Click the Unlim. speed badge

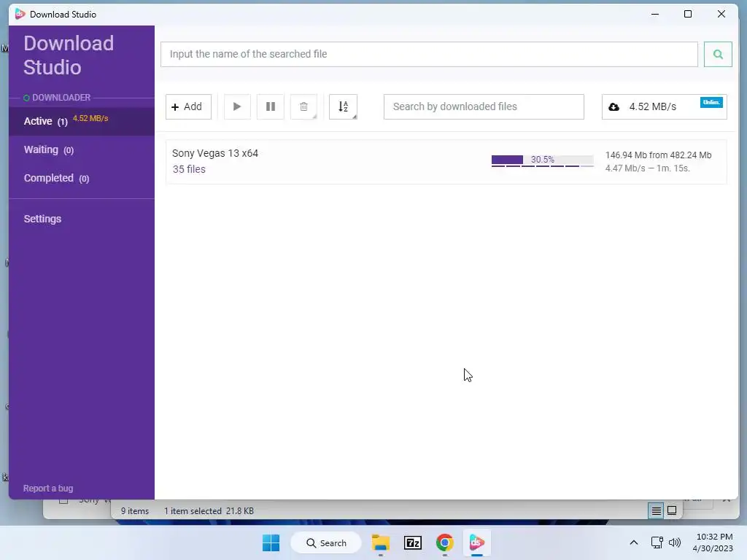coord(711,102)
